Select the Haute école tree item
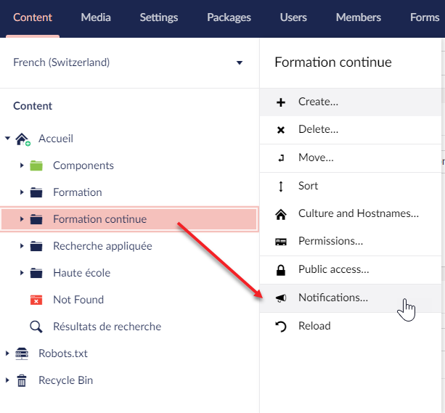Image resolution: width=445 pixels, height=413 pixels. 82,273
